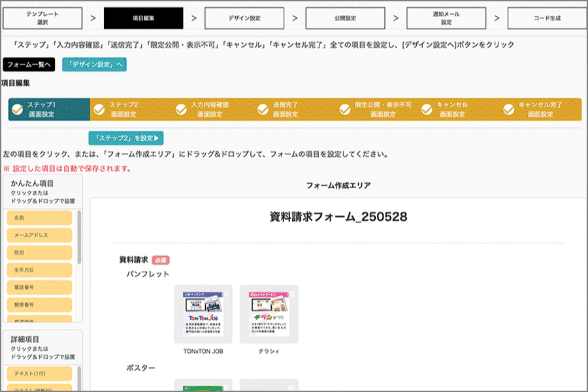Open the デザイン設定 wizard step
The height and width of the screenshot is (392, 588).
pyautogui.click(x=244, y=18)
